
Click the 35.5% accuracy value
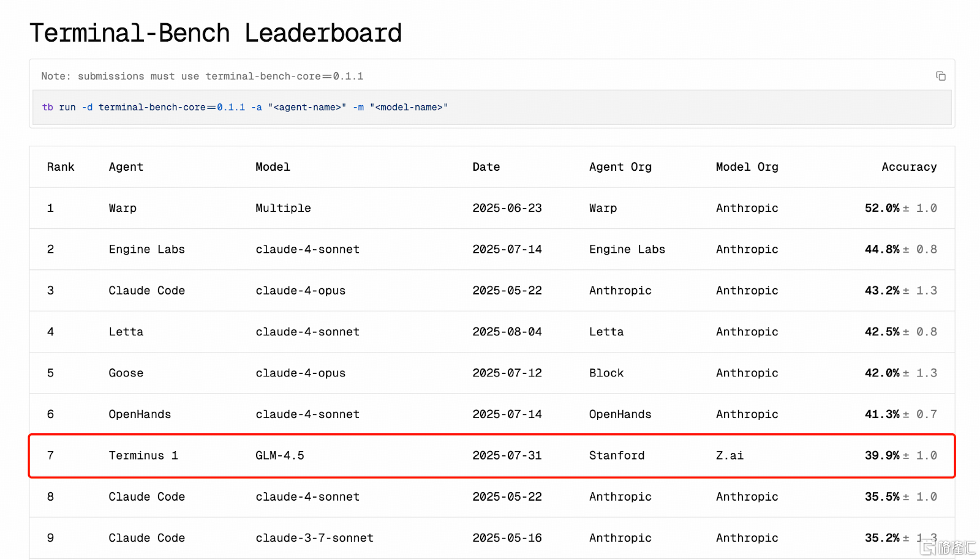pos(882,496)
